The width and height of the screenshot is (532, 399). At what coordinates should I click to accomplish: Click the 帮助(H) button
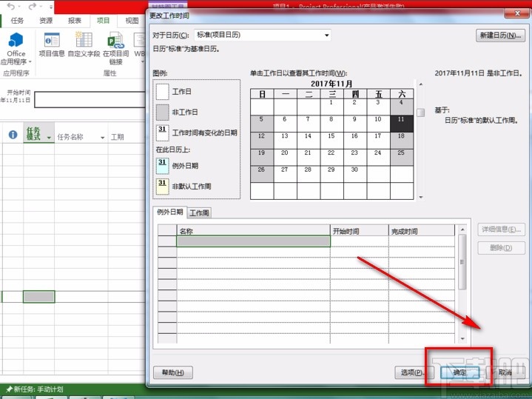tap(173, 372)
